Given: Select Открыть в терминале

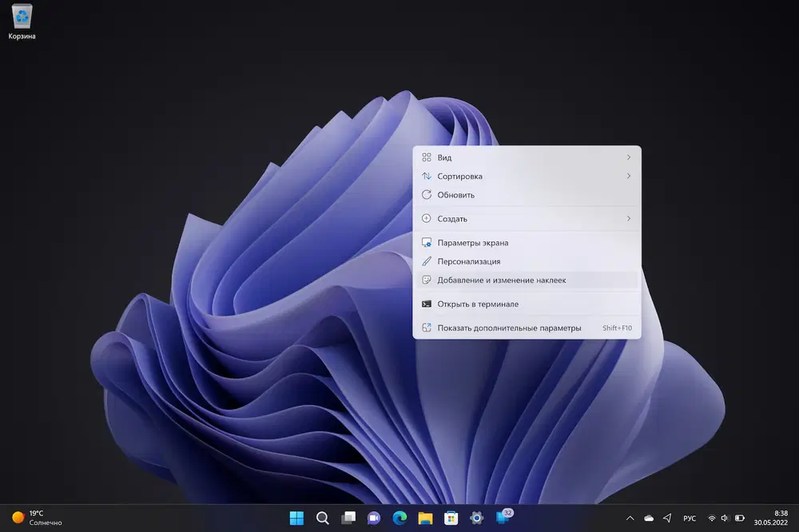Looking at the screenshot, I should pos(527,304).
